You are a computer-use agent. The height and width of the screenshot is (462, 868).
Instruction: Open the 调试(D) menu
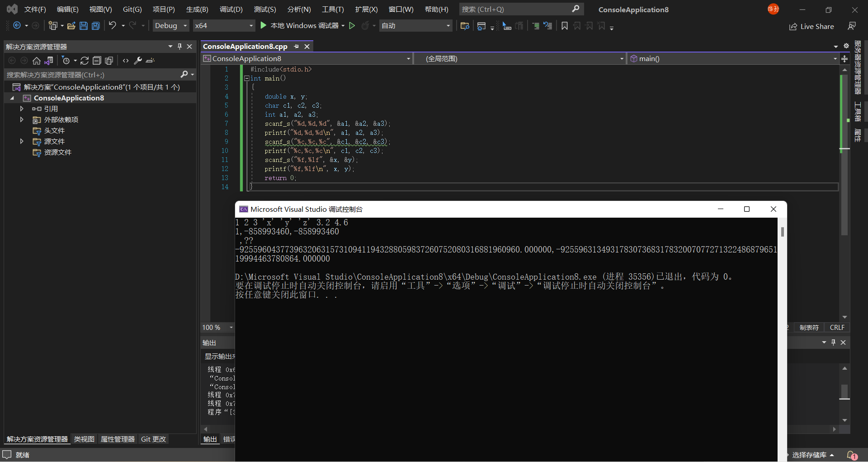click(x=231, y=9)
